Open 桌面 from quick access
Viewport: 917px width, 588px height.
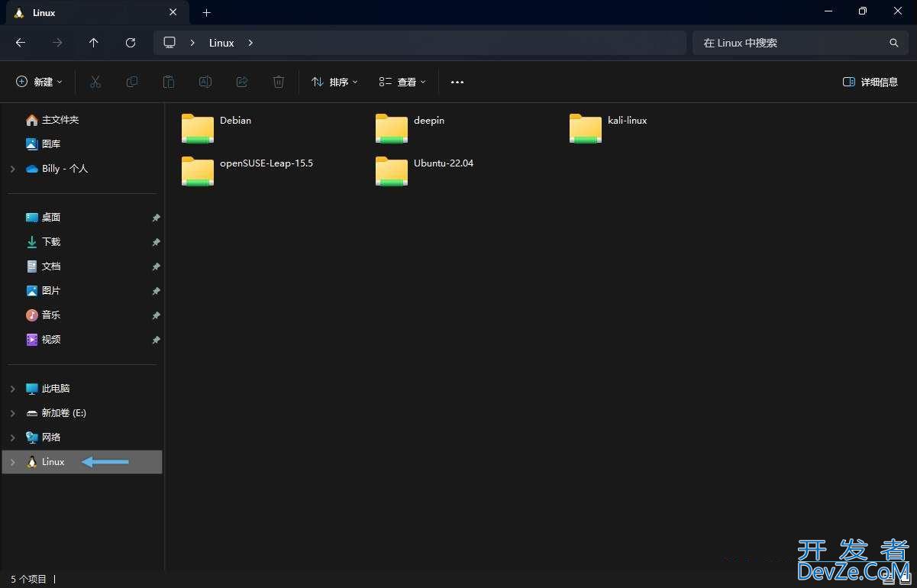(43, 218)
